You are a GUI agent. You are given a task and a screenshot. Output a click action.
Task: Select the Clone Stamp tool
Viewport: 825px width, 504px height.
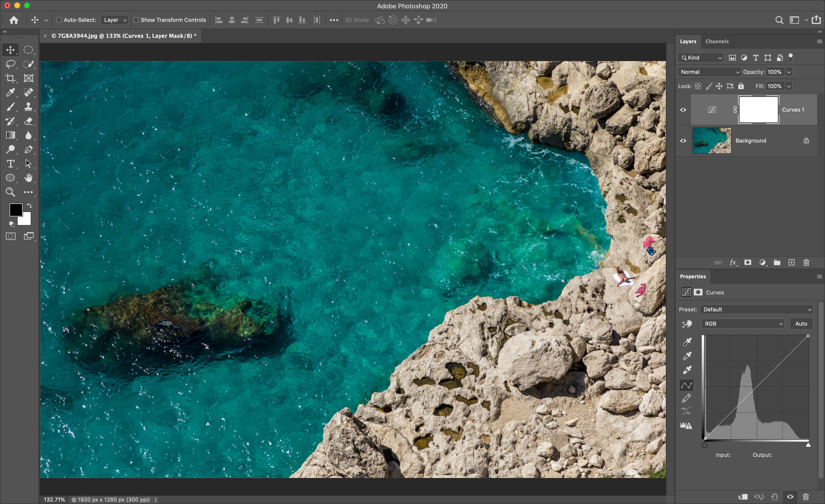coord(28,107)
